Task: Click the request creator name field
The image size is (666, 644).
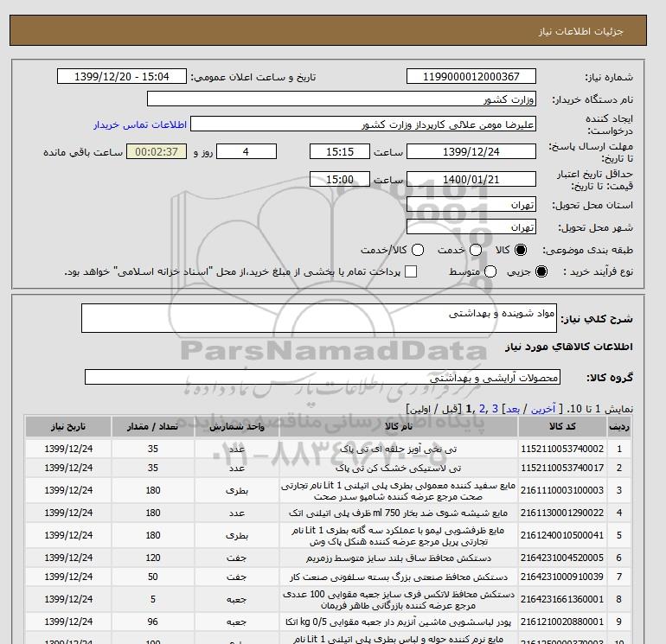Action: 362,124
